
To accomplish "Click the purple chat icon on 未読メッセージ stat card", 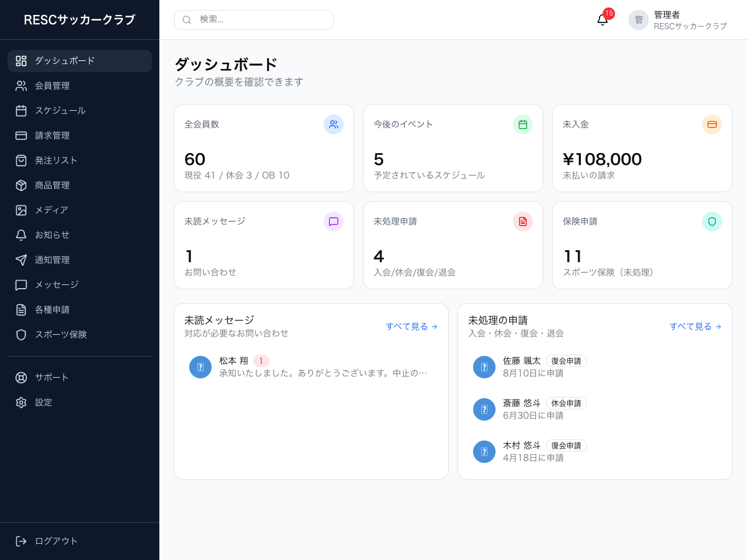I will point(334,222).
